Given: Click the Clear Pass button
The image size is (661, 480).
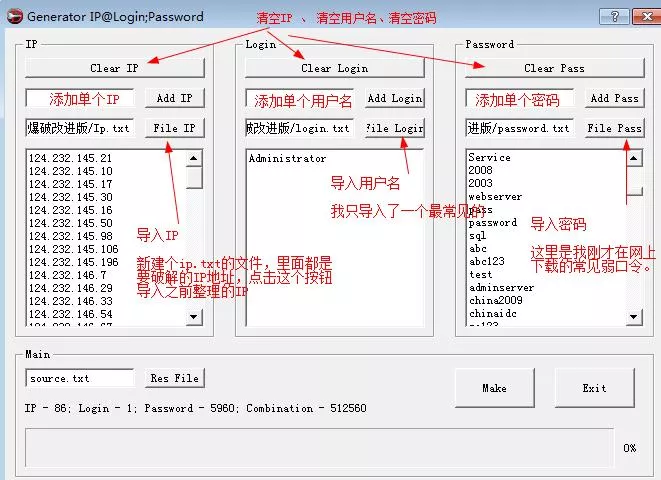Looking at the screenshot, I should pyautogui.click(x=554, y=68).
